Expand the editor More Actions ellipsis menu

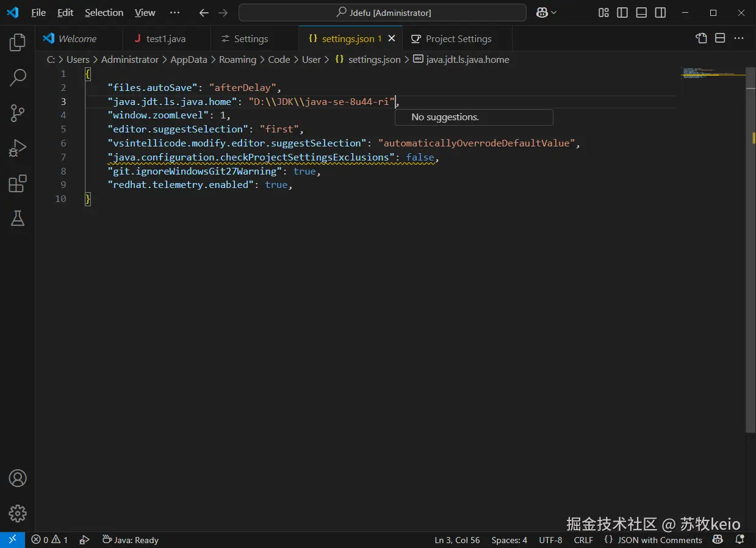739,38
